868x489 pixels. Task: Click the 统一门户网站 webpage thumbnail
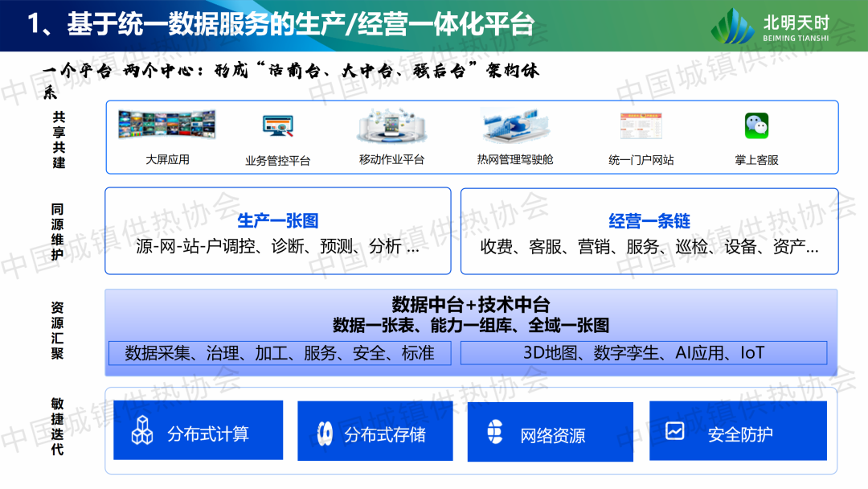click(x=641, y=127)
